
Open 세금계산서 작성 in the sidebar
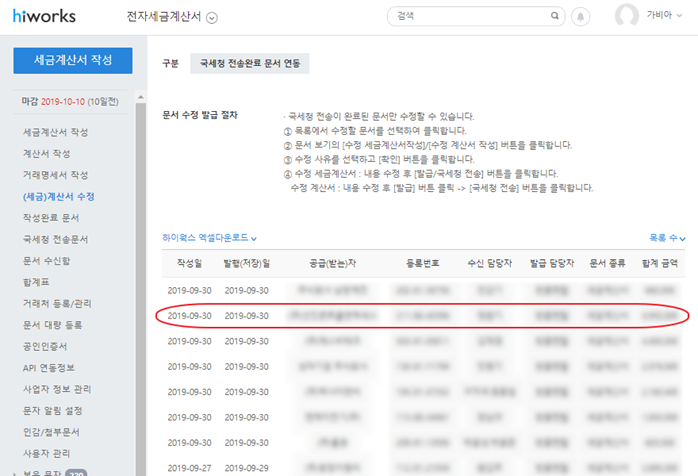[56, 132]
